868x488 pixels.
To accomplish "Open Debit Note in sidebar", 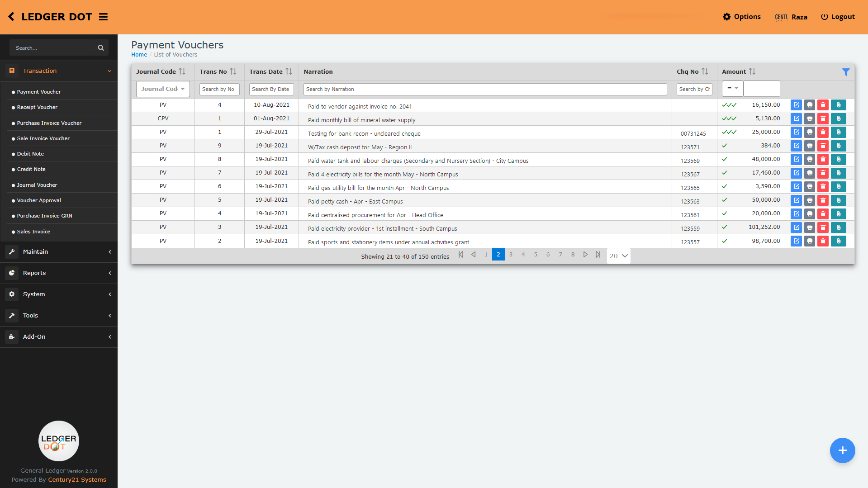I will [x=30, y=154].
